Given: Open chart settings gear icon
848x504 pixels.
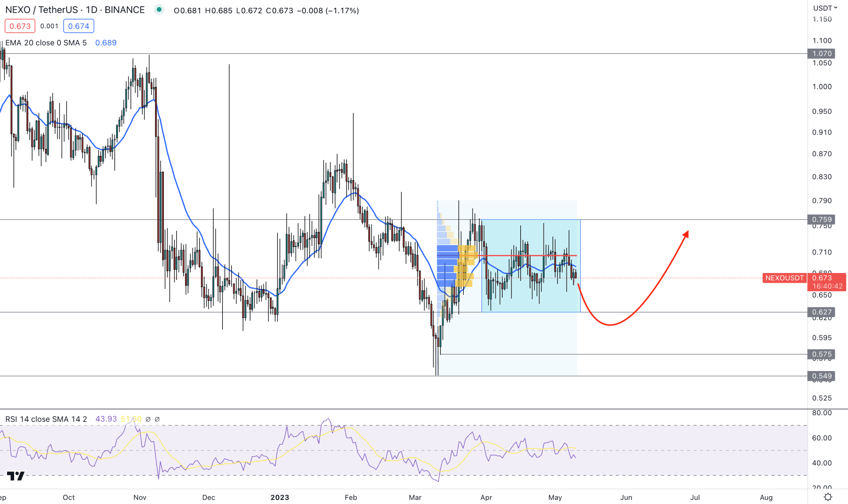Looking at the screenshot, I should click(828, 497).
